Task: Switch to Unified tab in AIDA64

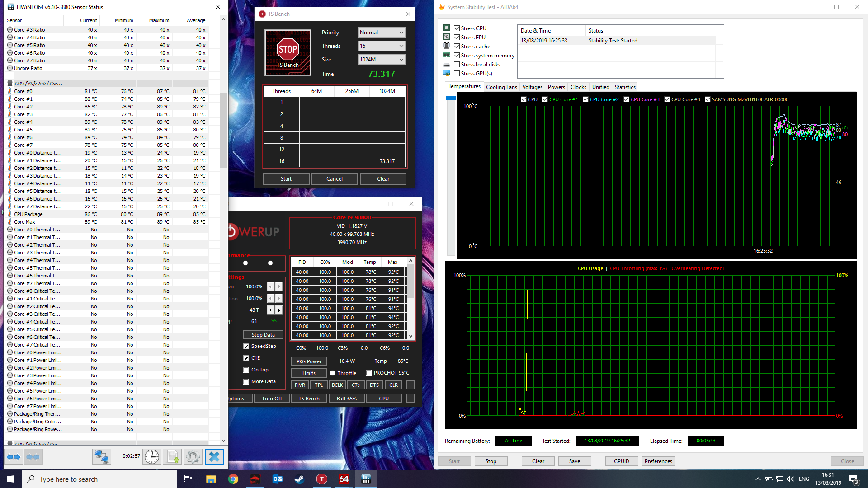Action: coord(600,87)
